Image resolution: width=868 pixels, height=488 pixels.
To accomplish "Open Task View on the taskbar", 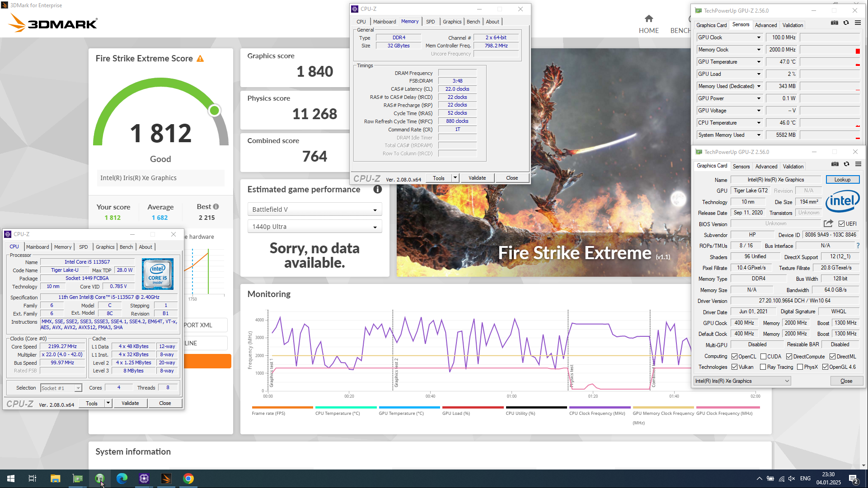I will (33, 479).
